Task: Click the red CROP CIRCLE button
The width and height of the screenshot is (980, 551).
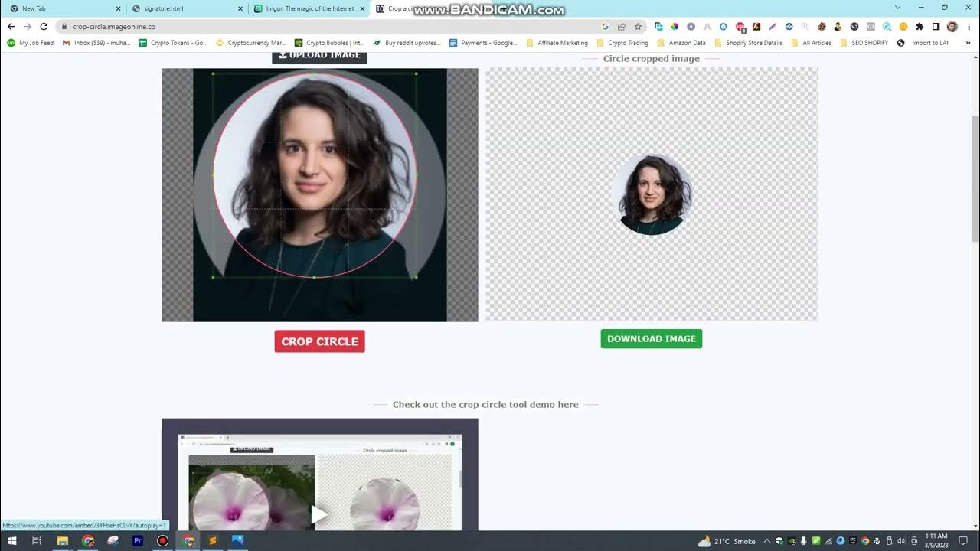Action: click(x=319, y=341)
